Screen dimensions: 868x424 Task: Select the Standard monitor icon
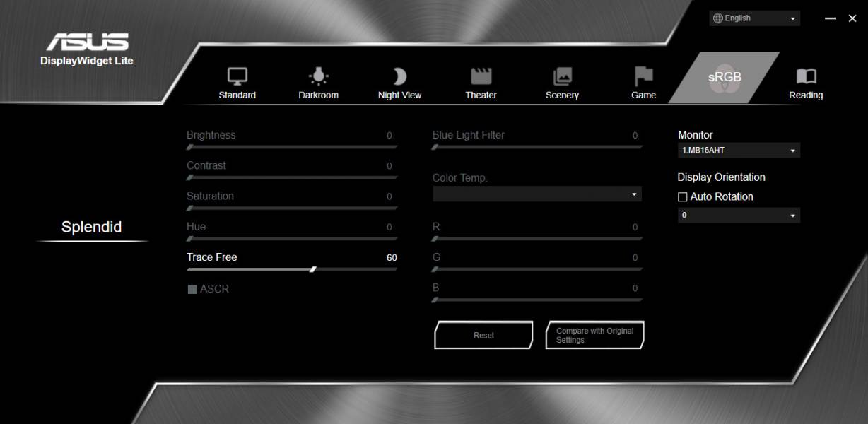pos(237,76)
